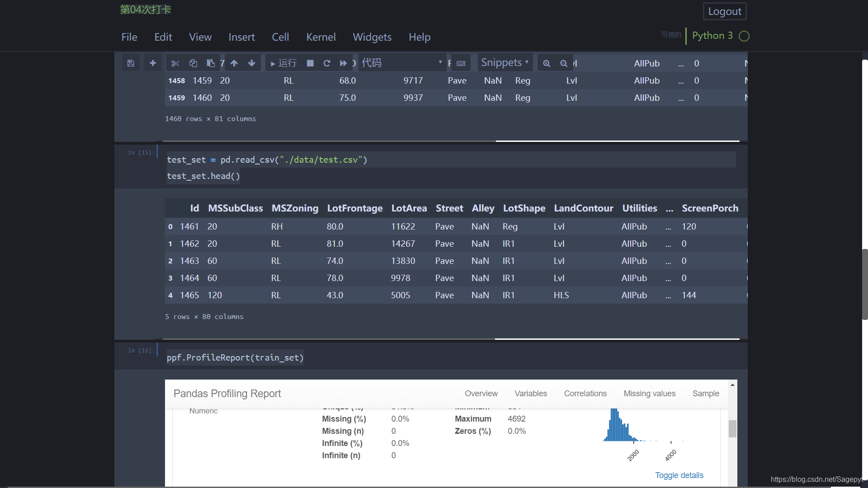868x488 pixels.
Task: Move selected cell up arrow
Action: point(234,63)
